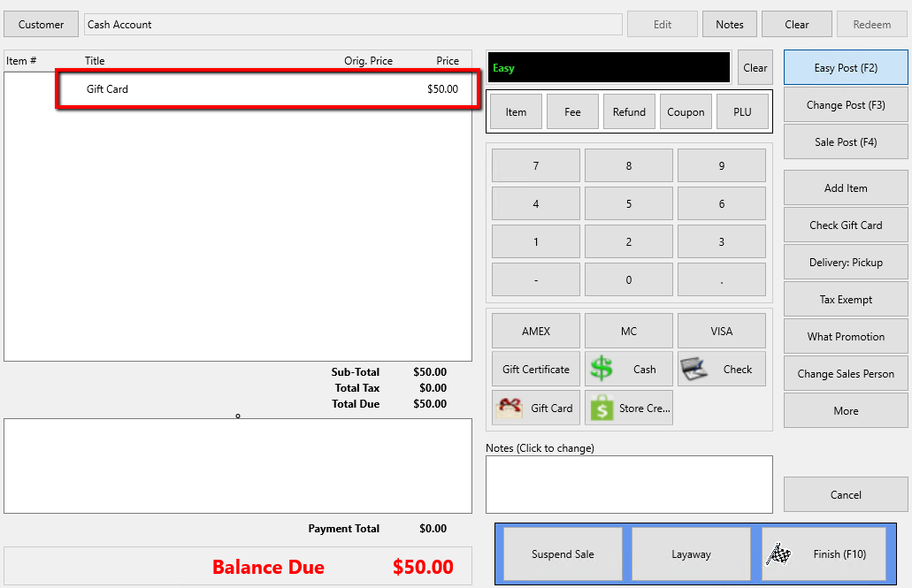Click the Orig. Price column header
The height and width of the screenshot is (588, 912).
tap(368, 60)
